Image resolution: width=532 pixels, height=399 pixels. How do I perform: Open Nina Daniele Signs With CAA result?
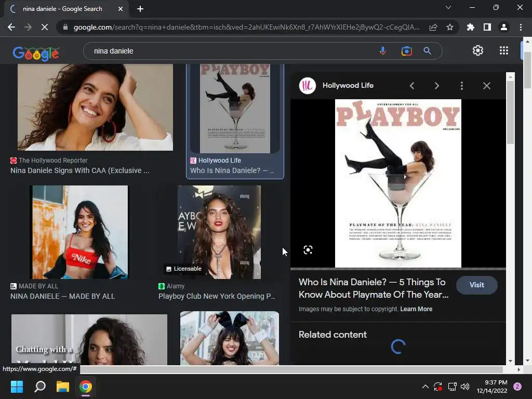coord(79,170)
